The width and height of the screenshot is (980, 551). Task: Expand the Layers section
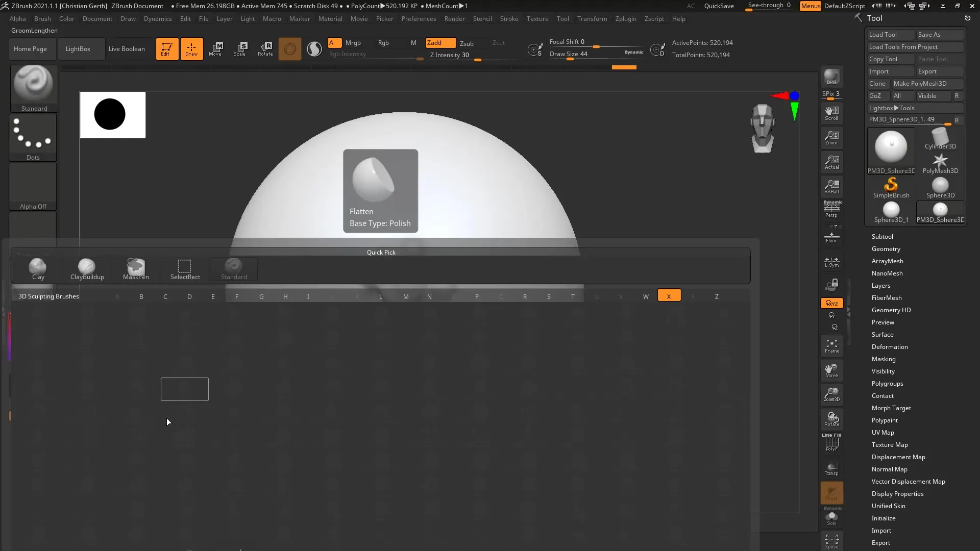point(880,286)
